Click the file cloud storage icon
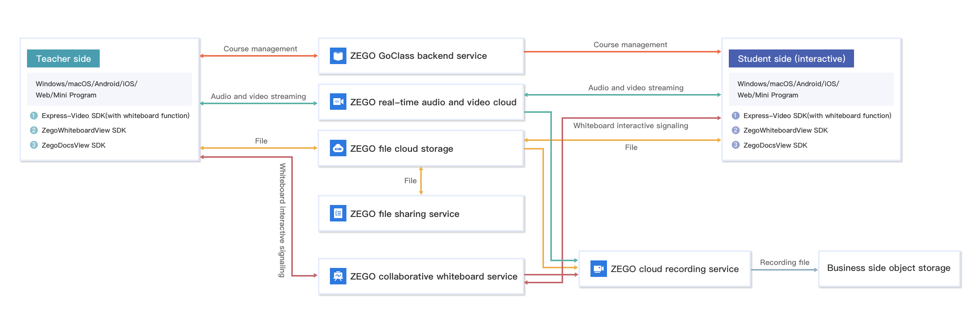 tap(338, 148)
